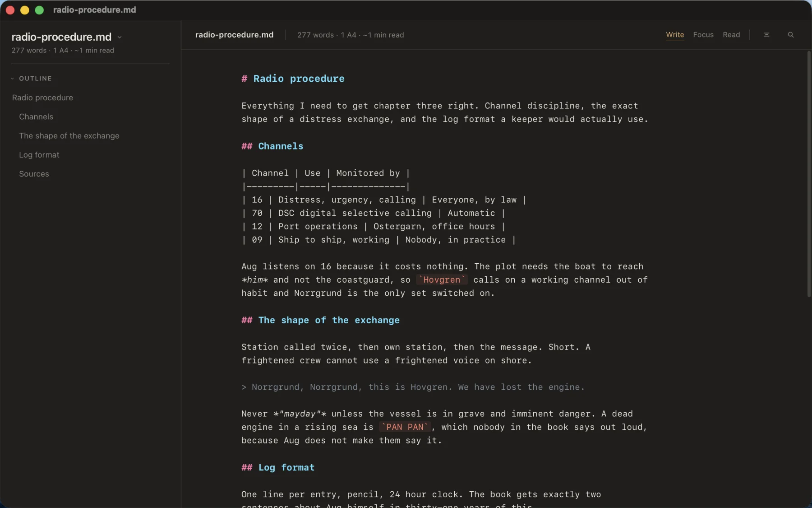Open the outline menu icon in toolbar
This screenshot has width=812, height=508.
click(x=766, y=35)
